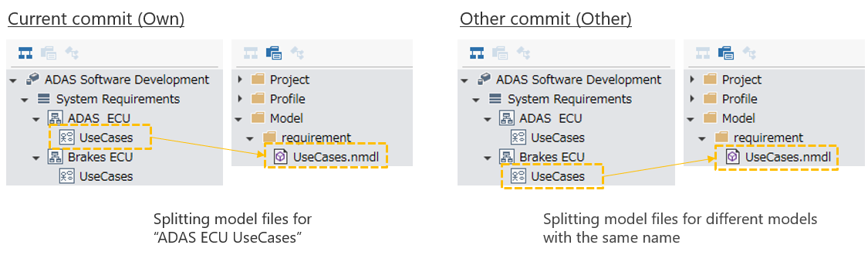The height and width of the screenshot is (279, 868).
Task: Select file view icon in Other right panel
Action: click(x=726, y=53)
